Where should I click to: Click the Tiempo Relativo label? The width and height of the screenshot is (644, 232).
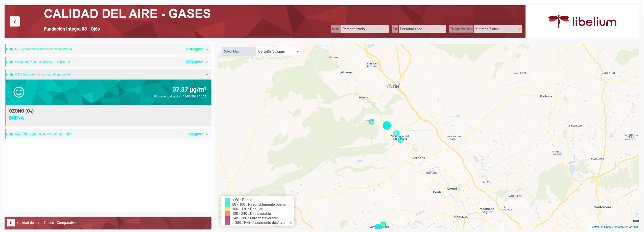tap(461, 29)
